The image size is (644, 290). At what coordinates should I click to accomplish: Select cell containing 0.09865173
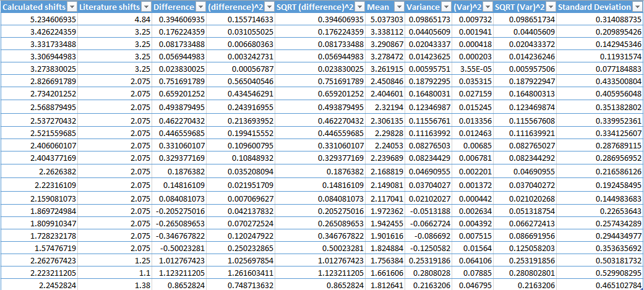pos(429,19)
